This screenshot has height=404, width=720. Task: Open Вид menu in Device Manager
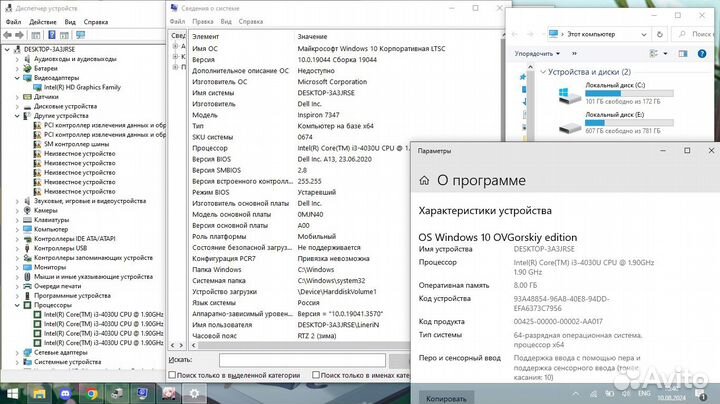tap(70, 22)
